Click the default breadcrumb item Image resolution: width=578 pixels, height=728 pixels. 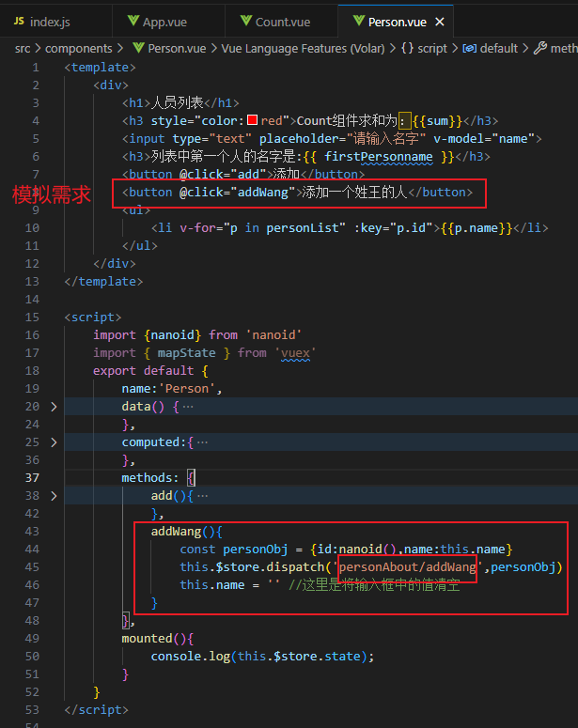tap(498, 48)
